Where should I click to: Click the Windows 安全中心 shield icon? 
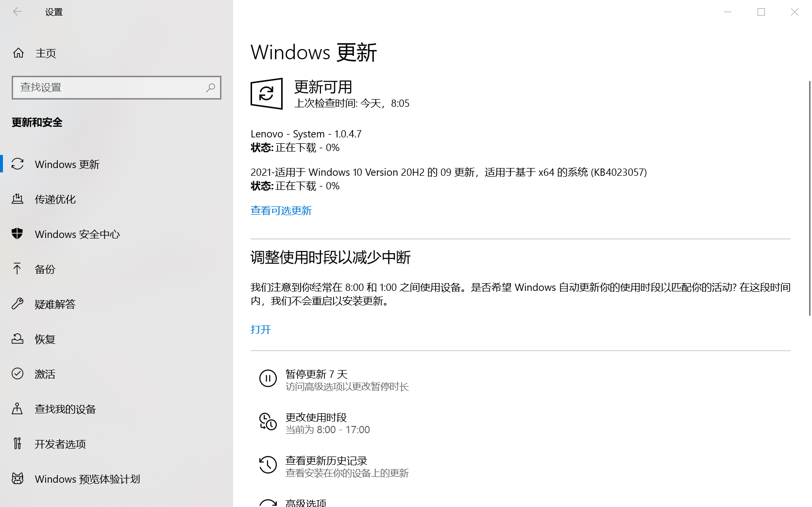point(17,234)
